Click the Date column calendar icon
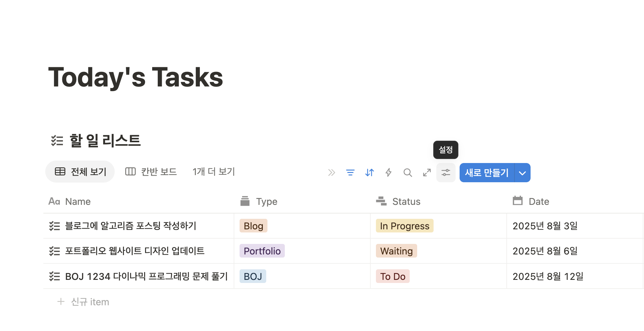The height and width of the screenshot is (331, 644). tap(517, 201)
